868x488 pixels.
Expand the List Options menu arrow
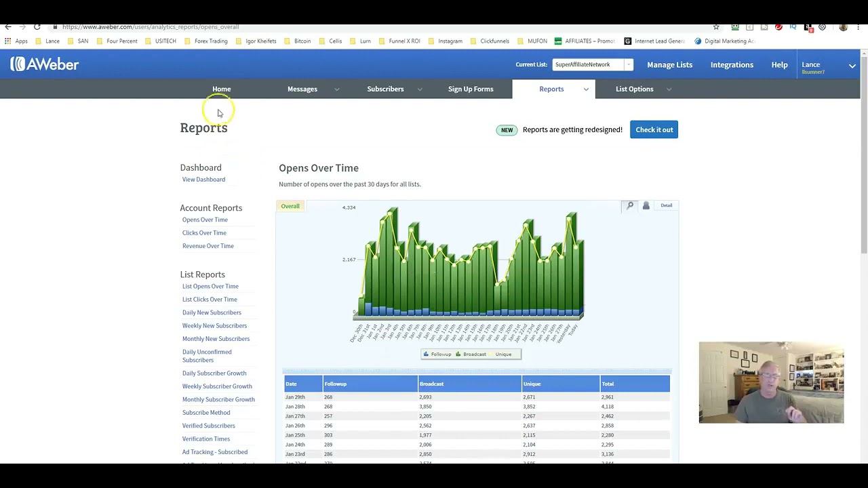669,89
